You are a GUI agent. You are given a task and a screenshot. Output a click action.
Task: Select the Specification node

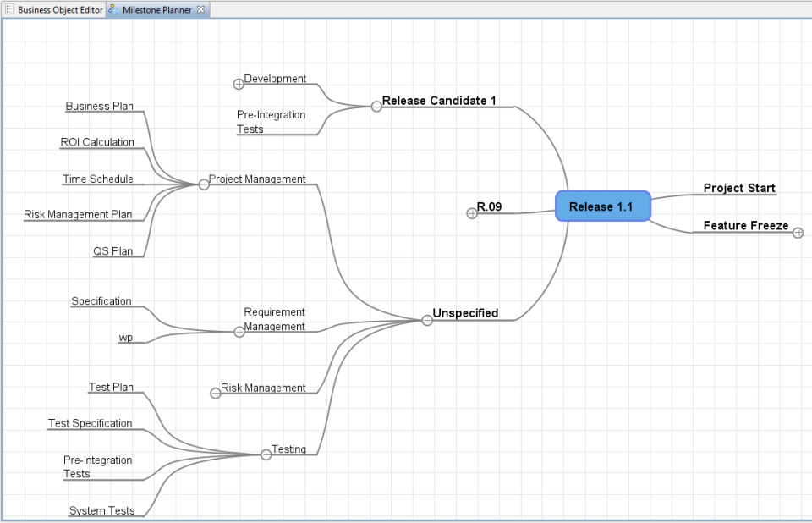101,301
